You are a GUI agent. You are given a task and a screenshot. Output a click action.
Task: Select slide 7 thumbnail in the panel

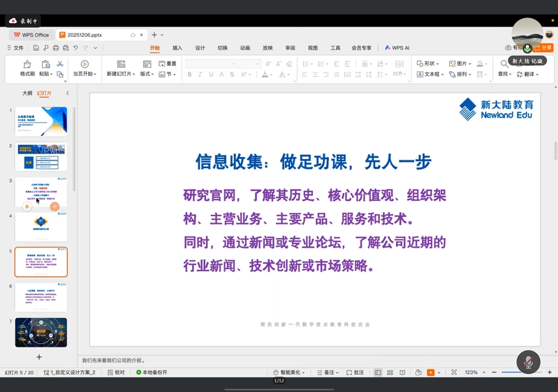coord(41,332)
